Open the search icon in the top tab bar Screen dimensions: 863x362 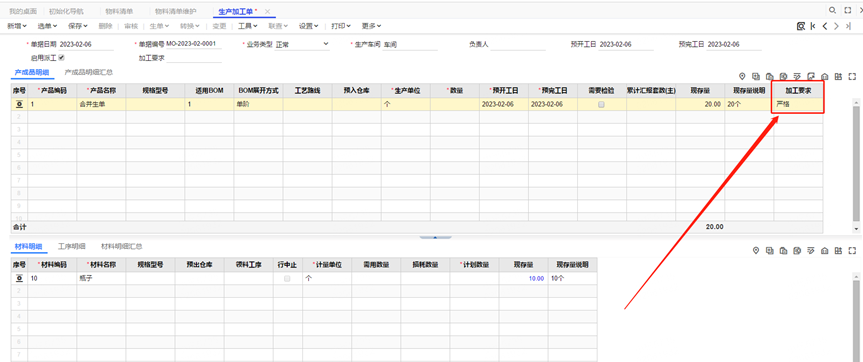pyautogui.click(x=832, y=11)
